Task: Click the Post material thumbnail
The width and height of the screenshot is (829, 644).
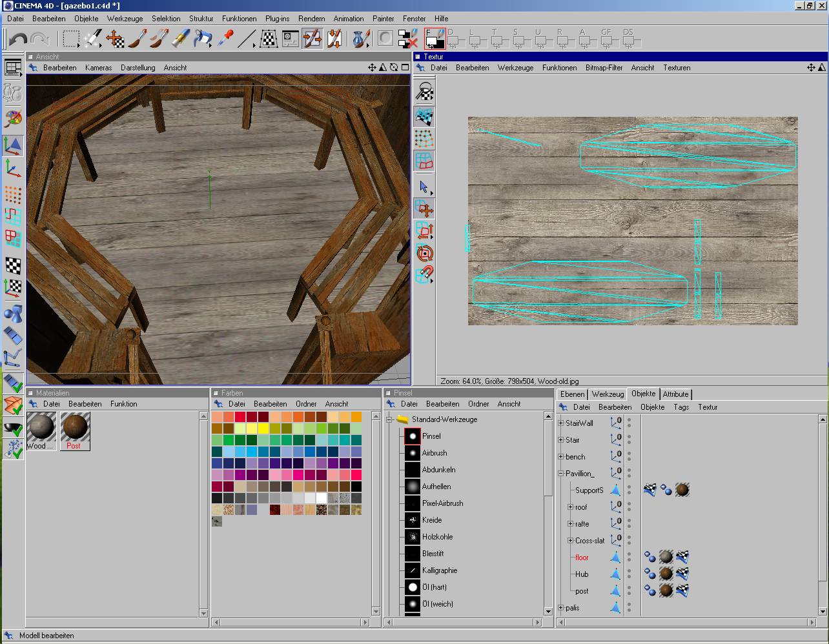Action: (74, 427)
